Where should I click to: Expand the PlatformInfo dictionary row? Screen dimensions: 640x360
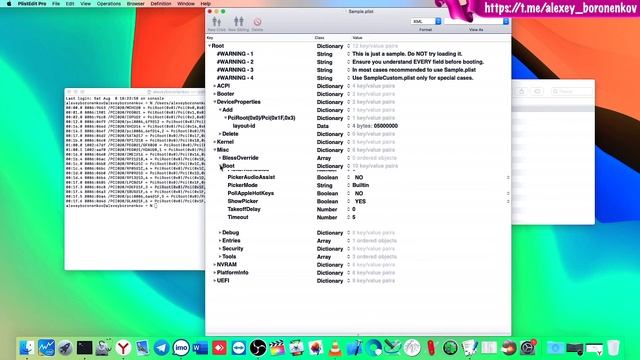pos(215,273)
